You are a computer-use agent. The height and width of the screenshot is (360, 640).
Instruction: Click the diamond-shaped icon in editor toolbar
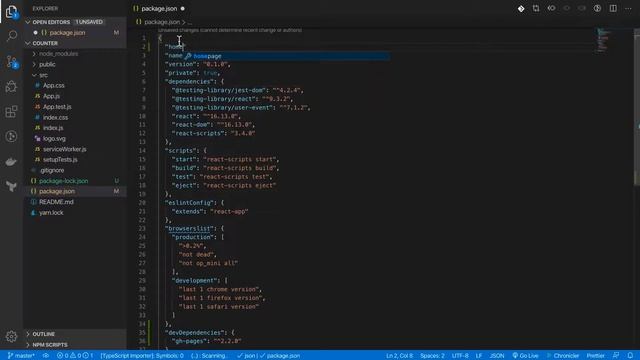point(521,8)
